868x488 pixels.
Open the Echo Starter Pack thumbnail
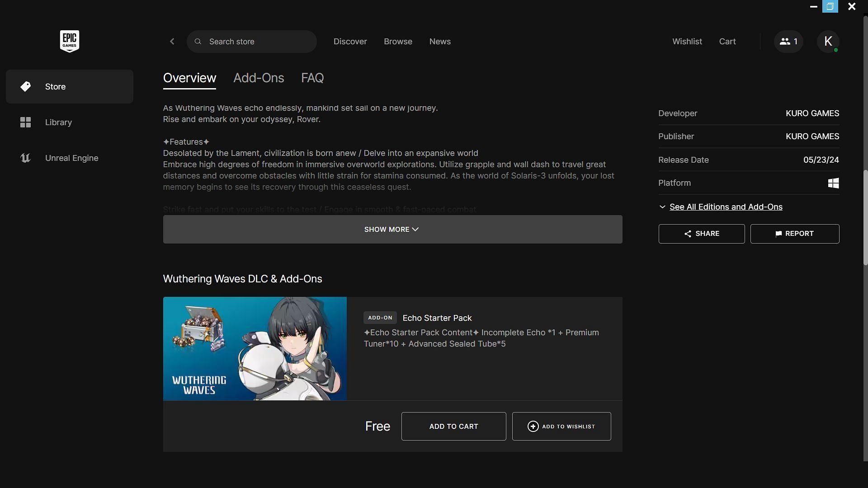(255, 348)
